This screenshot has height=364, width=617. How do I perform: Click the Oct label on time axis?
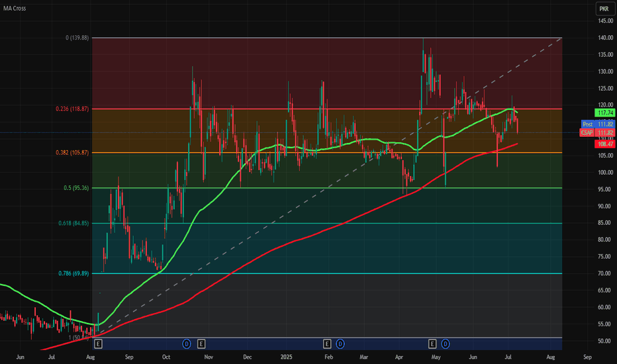click(x=166, y=357)
